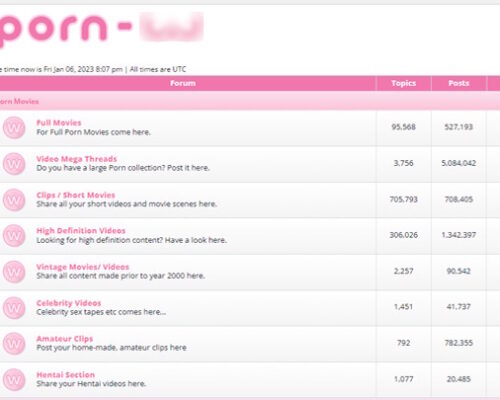Viewport: 500px width, 400px height.
Task: Open the Celebrity Videos forum
Action: point(69,303)
